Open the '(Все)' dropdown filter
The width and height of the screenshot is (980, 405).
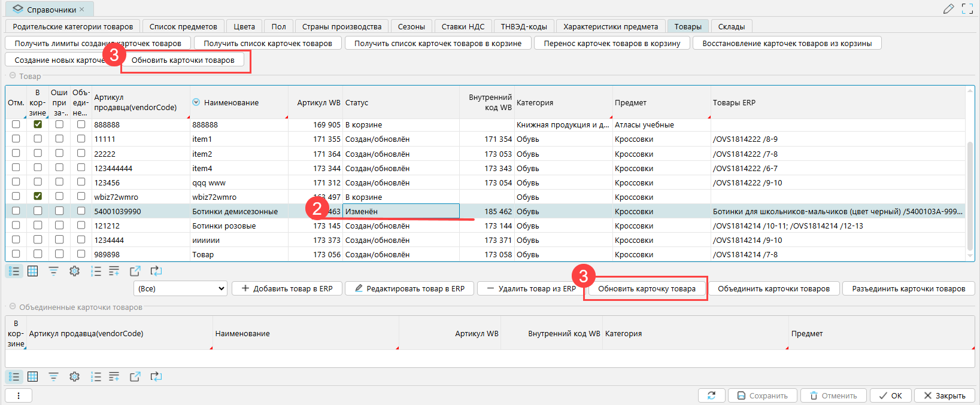[180, 288]
